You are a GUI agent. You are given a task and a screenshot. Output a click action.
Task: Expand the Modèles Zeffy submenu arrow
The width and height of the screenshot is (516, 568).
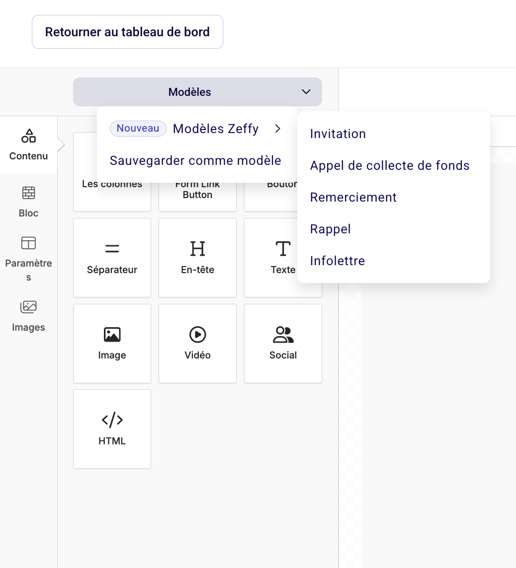[278, 129]
